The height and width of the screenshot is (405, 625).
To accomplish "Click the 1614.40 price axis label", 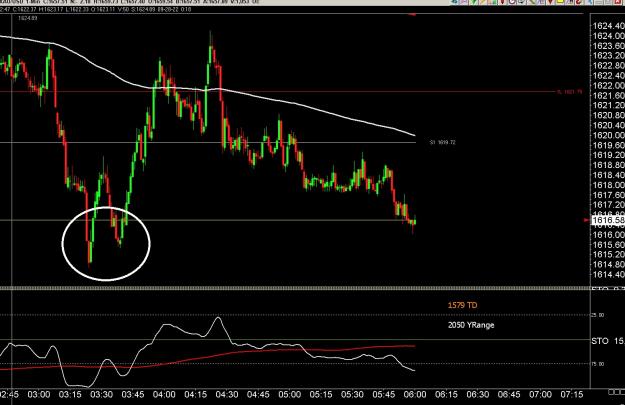I will coord(609,275).
